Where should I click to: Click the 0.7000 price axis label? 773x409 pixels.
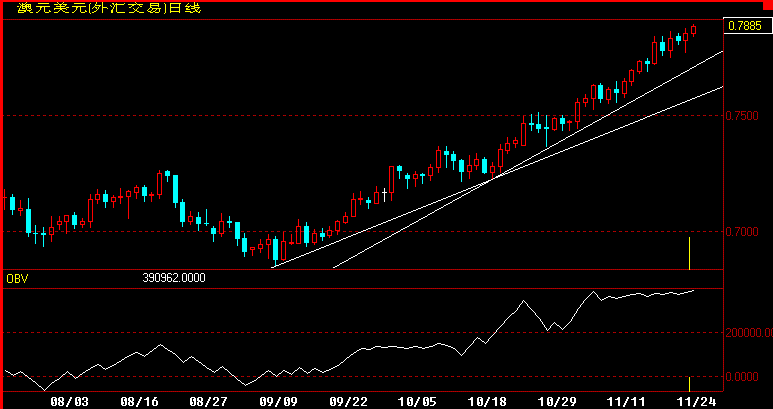point(742,232)
